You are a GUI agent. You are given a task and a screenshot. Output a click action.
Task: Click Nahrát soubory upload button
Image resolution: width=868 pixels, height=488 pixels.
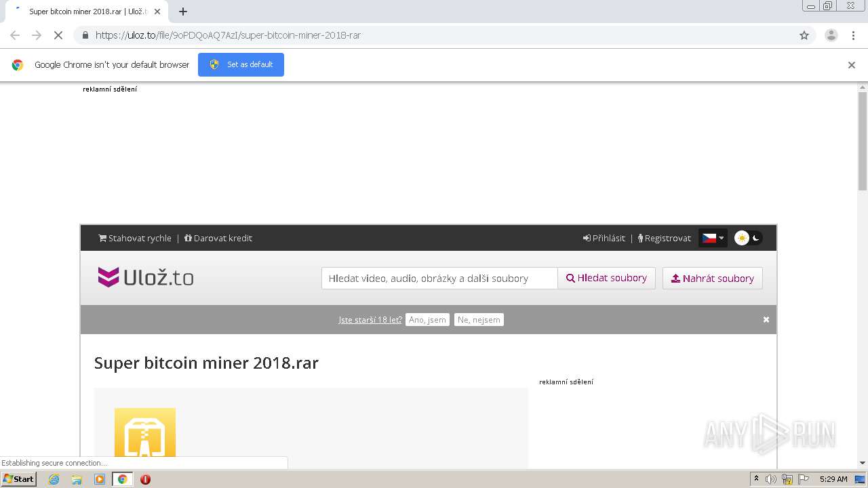point(713,278)
